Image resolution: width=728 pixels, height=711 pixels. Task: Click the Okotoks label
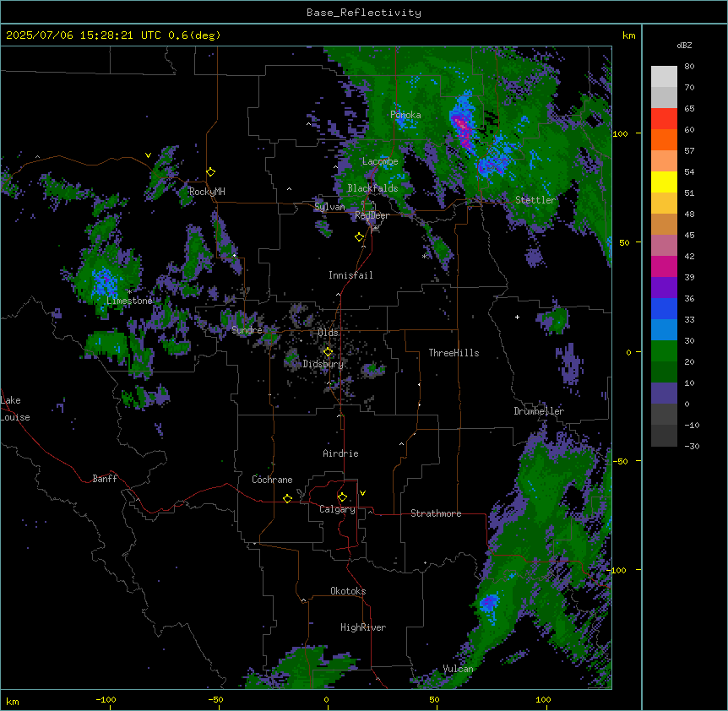[348, 591]
